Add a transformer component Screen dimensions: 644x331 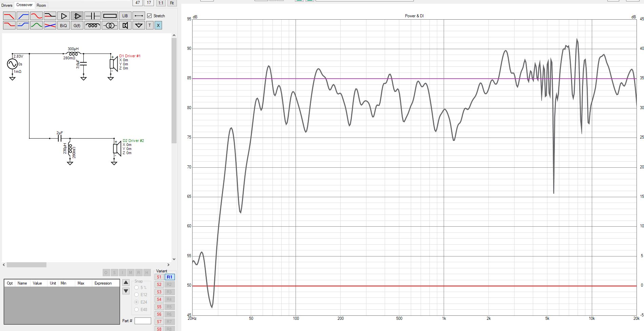[x=110, y=25]
